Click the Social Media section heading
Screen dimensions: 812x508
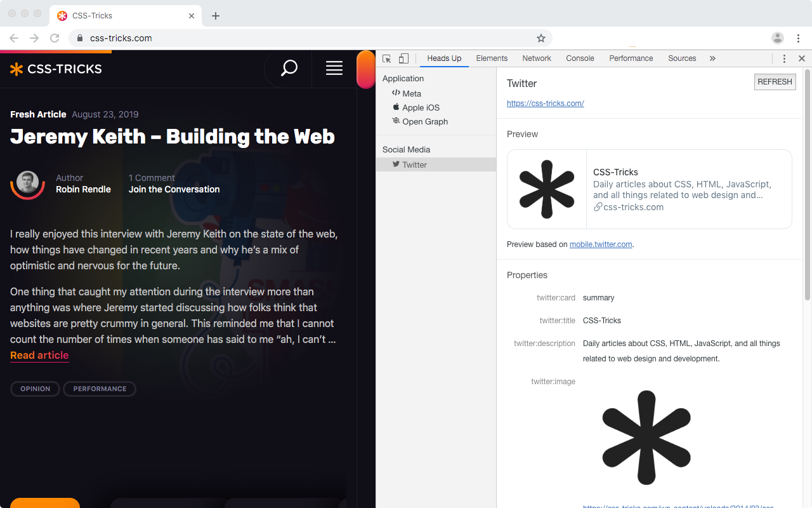[x=406, y=150]
